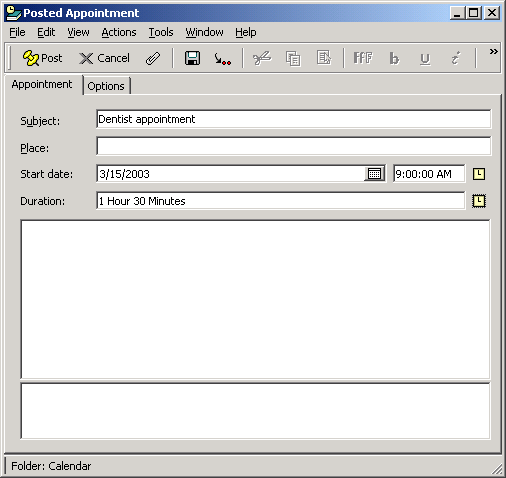Minimize the Posted Appointment window
506x478 pixels.
tap(457, 13)
